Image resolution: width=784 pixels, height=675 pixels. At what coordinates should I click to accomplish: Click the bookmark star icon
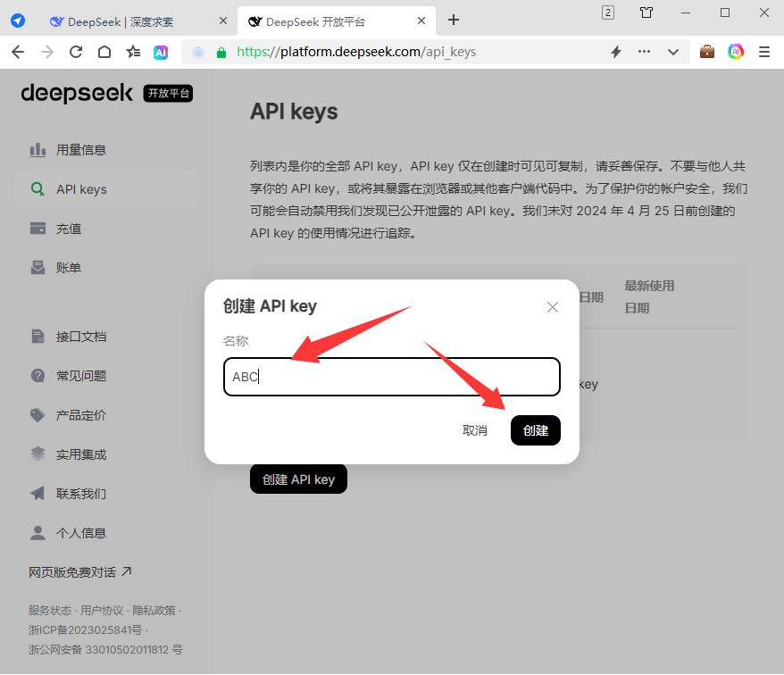click(133, 52)
